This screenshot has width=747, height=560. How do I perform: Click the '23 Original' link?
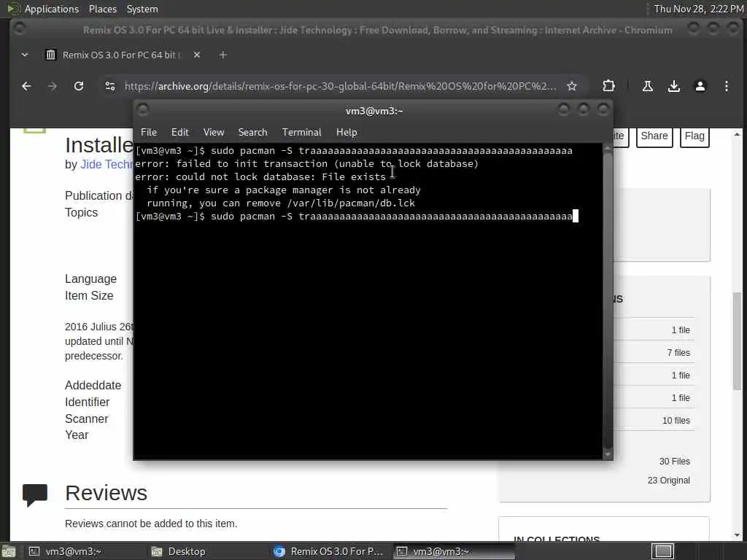click(668, 481)
